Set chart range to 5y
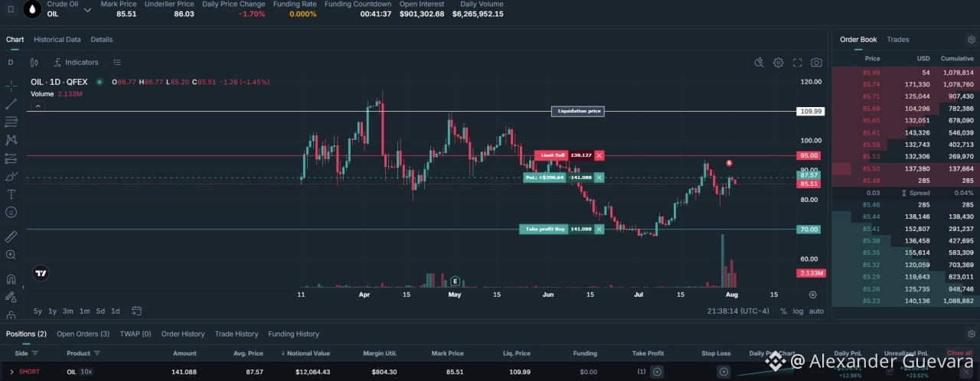The width and height of the screenshot is (980, 381). click(x=38, y=311)
